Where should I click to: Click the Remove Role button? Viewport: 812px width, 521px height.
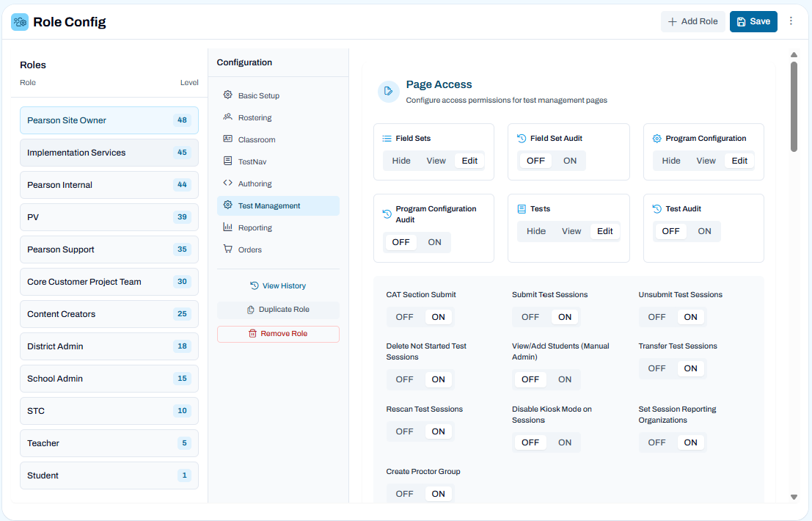click(x=278, y=334)
